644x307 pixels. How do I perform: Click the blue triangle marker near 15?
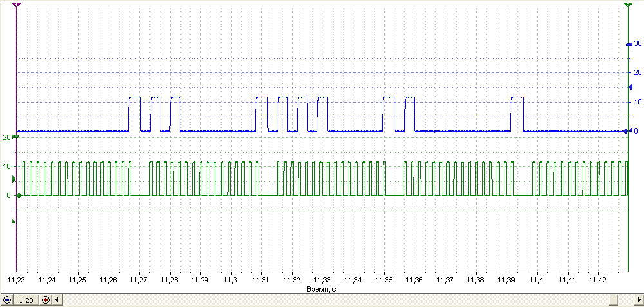[630, 87]
